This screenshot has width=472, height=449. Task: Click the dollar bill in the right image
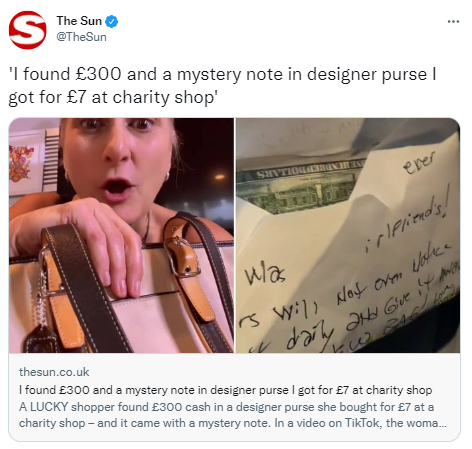pos(300,187)
